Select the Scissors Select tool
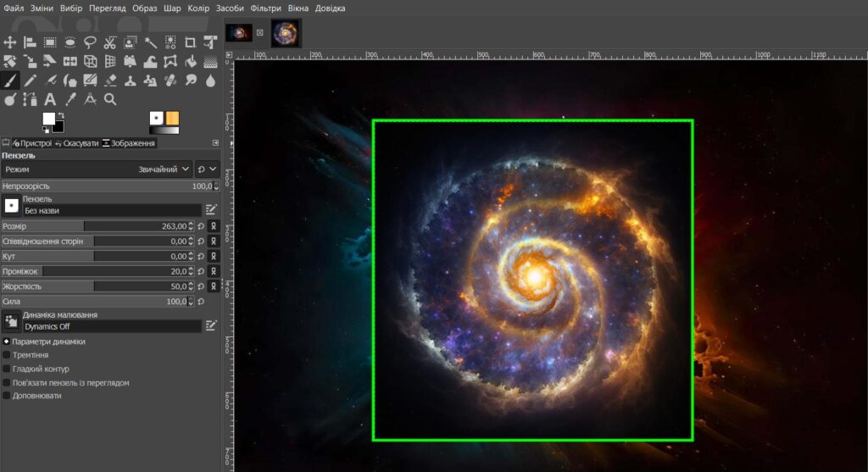This screenshot has height=472, width=868. click(x=110, y=42)
